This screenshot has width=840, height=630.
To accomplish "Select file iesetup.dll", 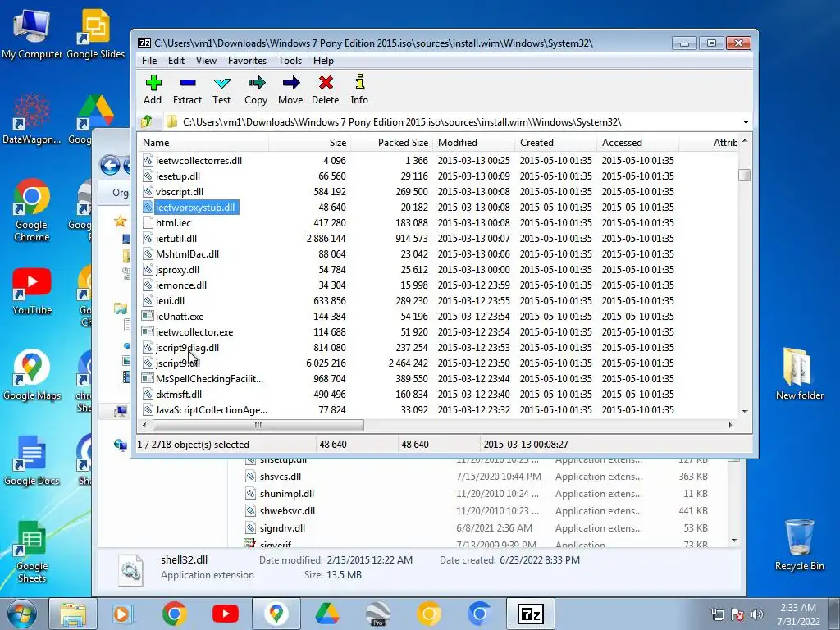I will click(x=178, y=176).
